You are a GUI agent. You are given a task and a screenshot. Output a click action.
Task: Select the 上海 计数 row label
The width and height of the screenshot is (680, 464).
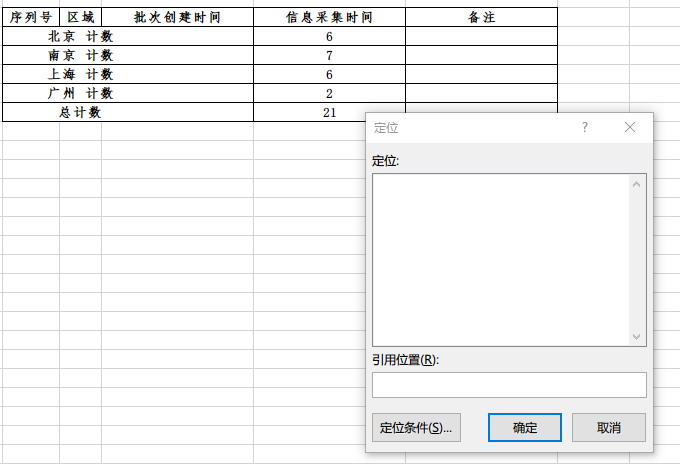(81, 75)
